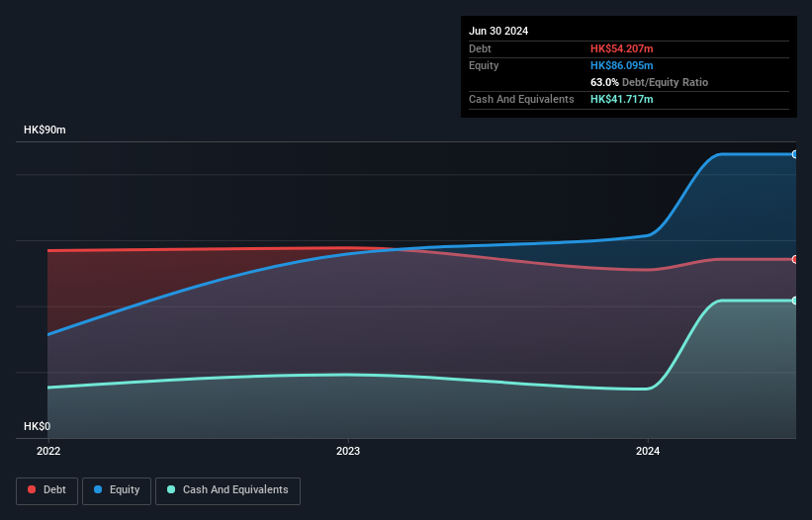Click the 2023 x-axis label
The width and height of the screenshot is (812, 520).
(348, 451)
